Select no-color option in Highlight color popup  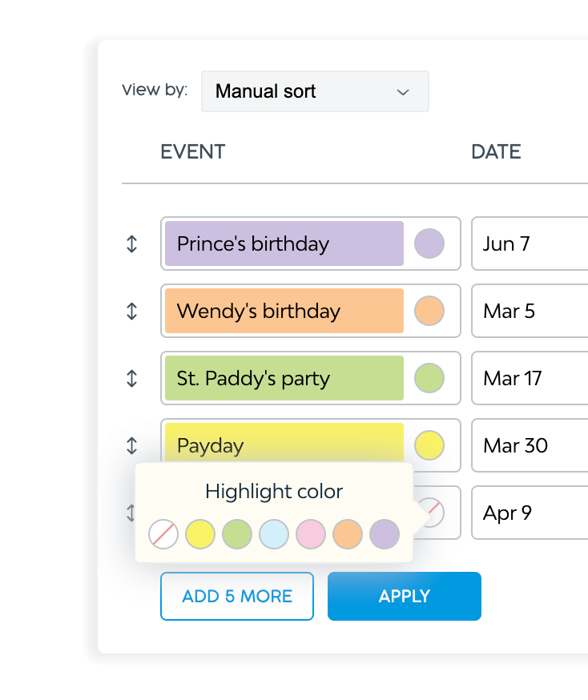tap(163, 534)
